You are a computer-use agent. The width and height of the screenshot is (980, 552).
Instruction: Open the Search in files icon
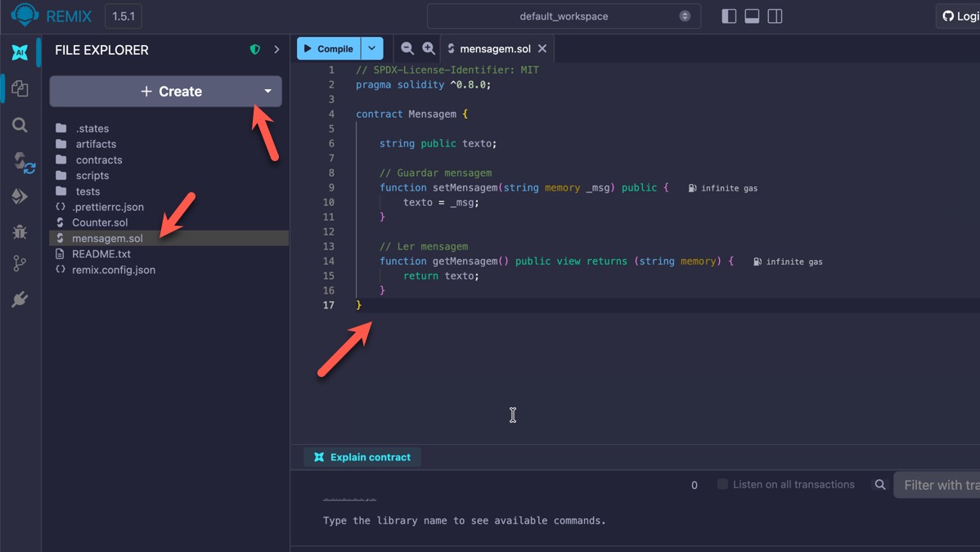pyautogui.click(x=20, y=125)
